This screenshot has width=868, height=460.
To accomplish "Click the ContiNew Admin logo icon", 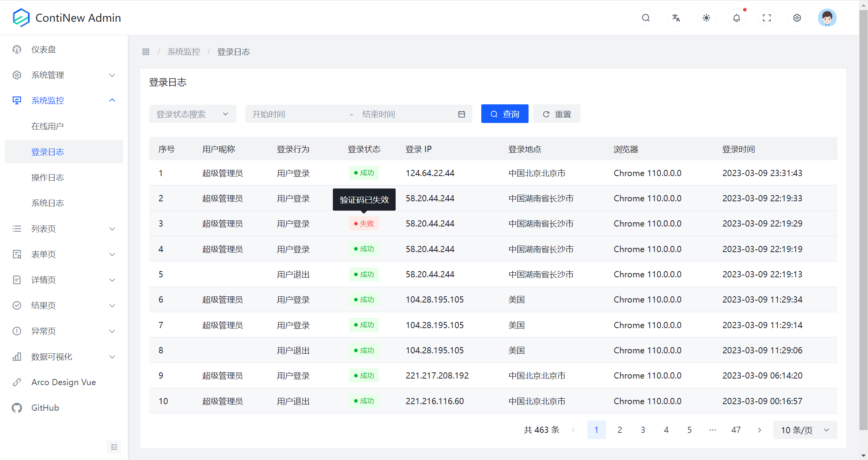I will point(21,17).
